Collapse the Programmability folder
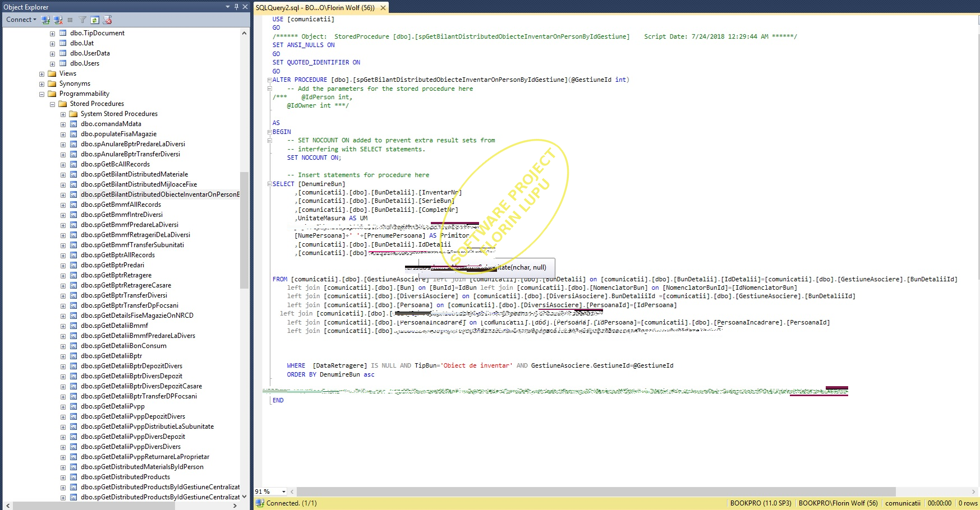Image resolution: width=980 pixels, height=510 pixels. click(42, 94)
